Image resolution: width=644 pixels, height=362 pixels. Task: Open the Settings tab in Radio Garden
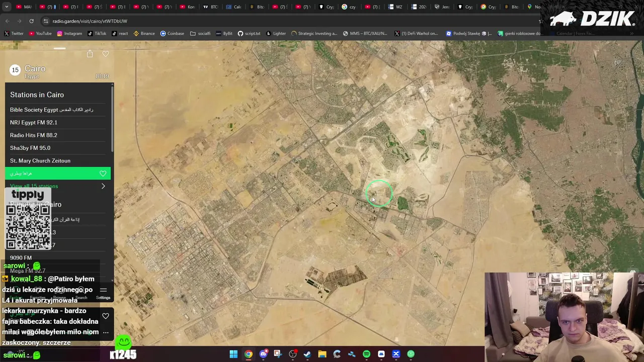[103, 293]
